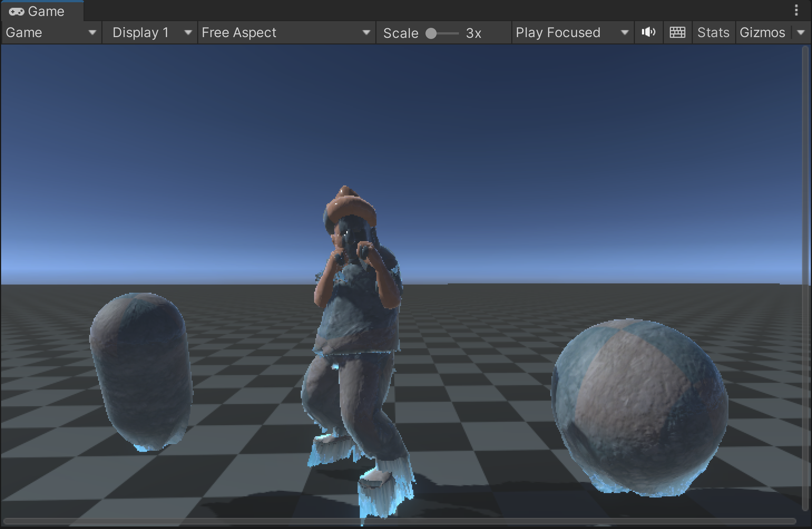The width and height of the screenshot is (812, 529).
Task: Expand the Gizmos dropdown arrow
Action: tap(801, 33)
